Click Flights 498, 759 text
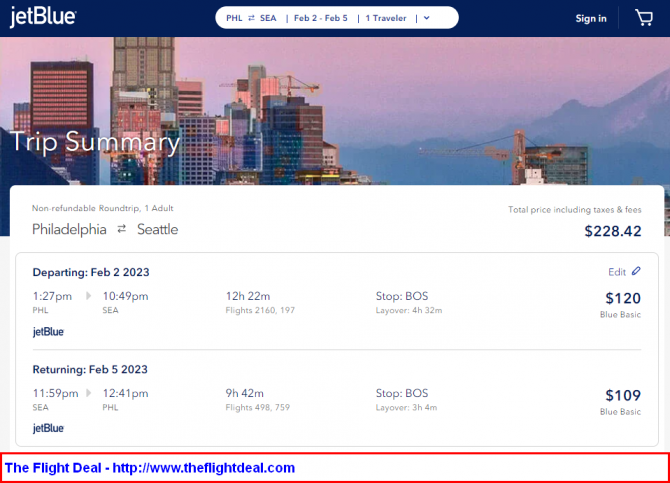This screenshot has height=483, width=670. point(258,407)
